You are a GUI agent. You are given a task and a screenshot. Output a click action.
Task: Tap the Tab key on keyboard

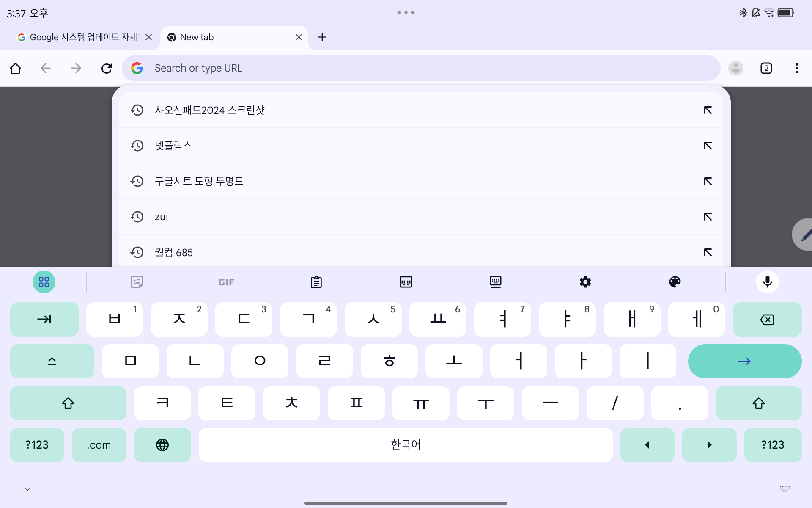pyautogui.click(x=44, y=319)
